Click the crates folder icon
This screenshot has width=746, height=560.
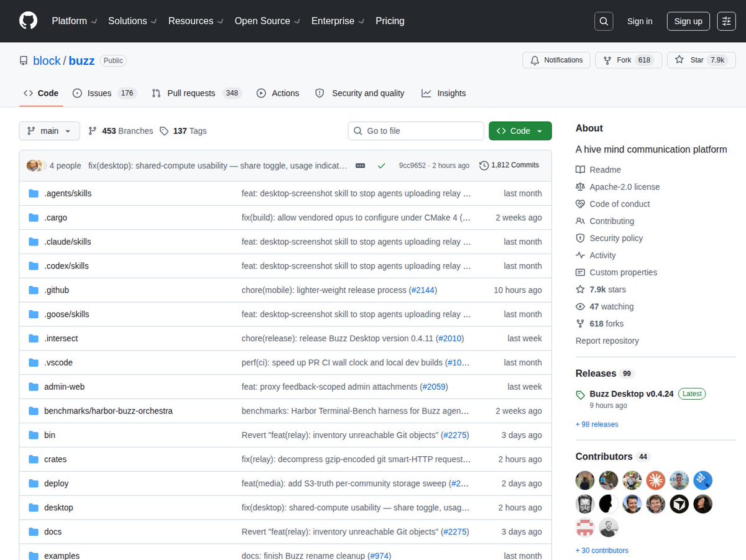pyautogui.click(x=34, y=459)
